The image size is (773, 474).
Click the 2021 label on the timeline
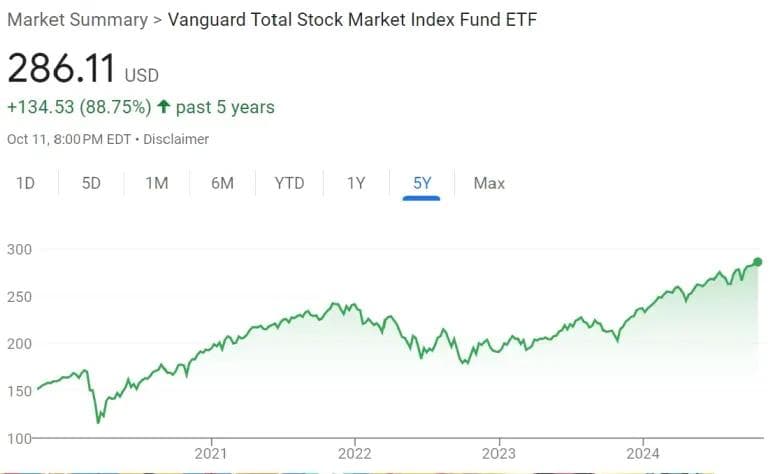tap(211, 453)
